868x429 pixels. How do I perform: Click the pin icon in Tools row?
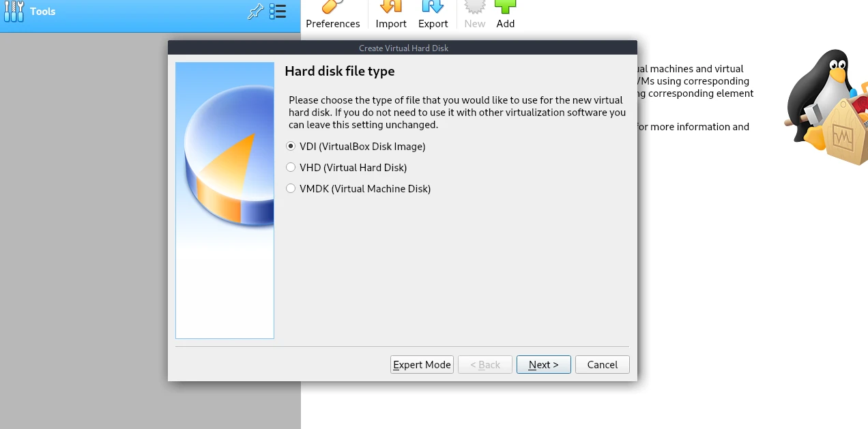[x=255, y=12]
